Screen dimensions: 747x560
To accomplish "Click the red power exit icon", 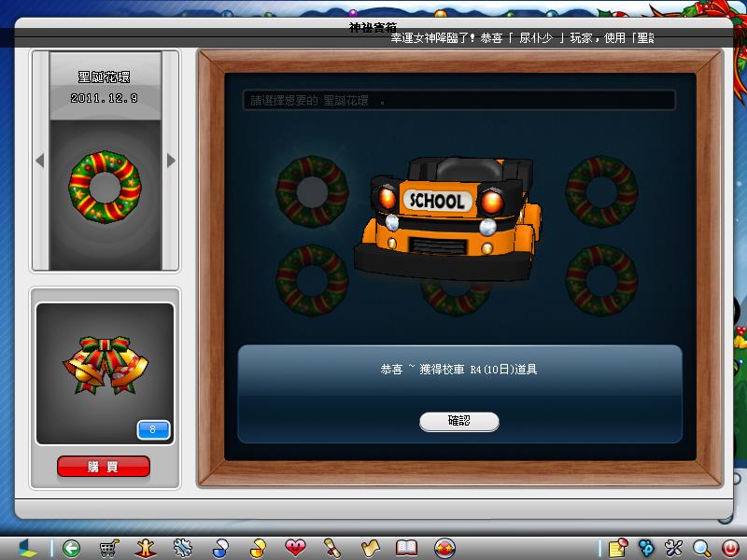I will pyautogui.click(x=730, y=548).
